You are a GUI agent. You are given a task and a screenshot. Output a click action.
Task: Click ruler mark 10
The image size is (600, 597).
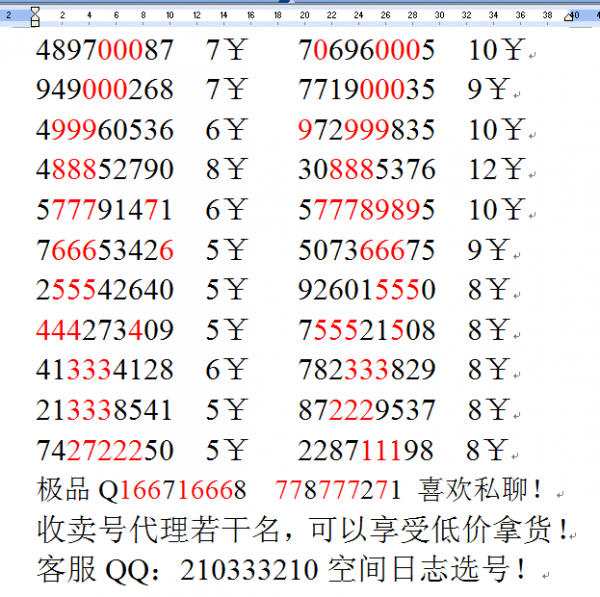tap(170, 15)
